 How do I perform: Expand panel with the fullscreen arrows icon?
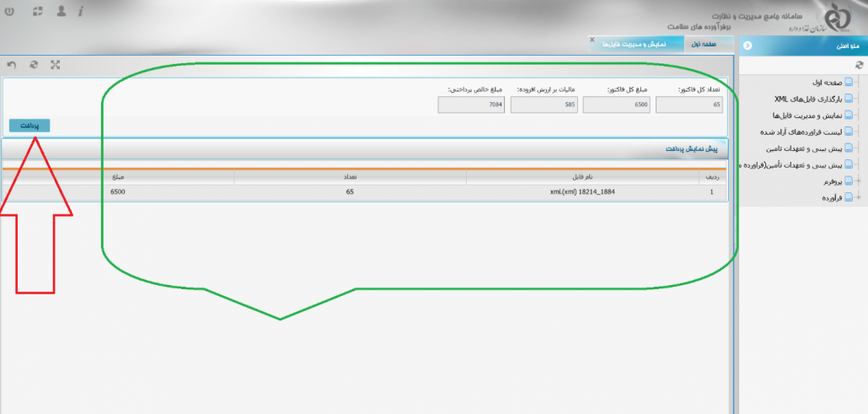coord(56,64)
